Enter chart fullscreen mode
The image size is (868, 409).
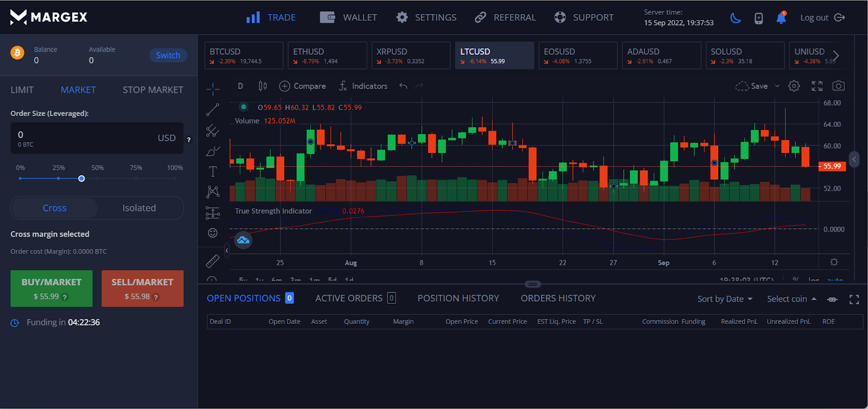[817, 86]
